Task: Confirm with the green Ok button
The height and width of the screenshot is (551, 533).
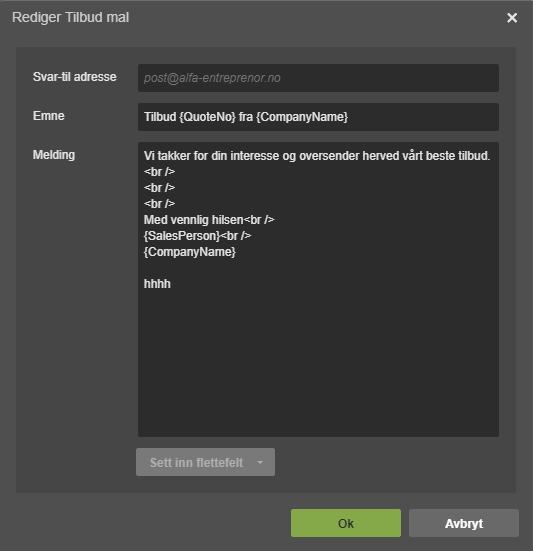Action: pyautogui.click(x=346, y=523)
